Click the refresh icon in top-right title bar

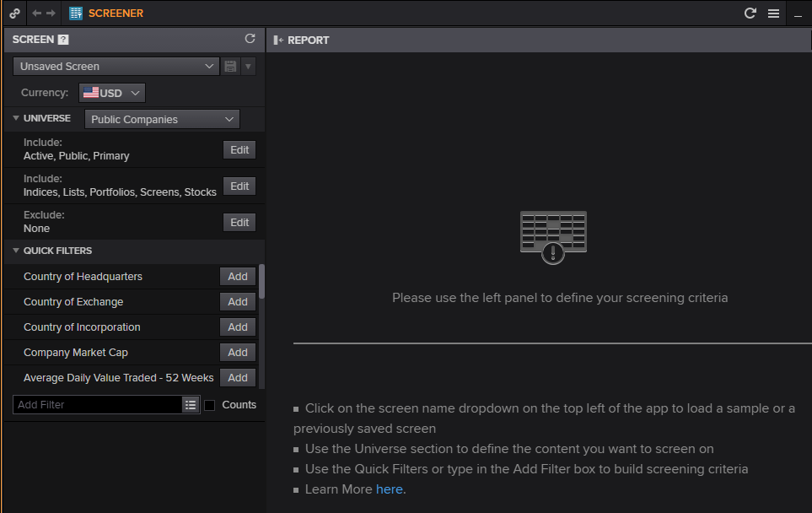point(750,13)
